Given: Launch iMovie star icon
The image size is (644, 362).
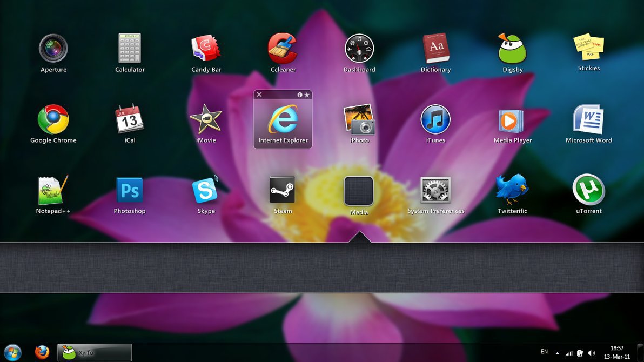Looking at the screenshot, I should point(206,119).
